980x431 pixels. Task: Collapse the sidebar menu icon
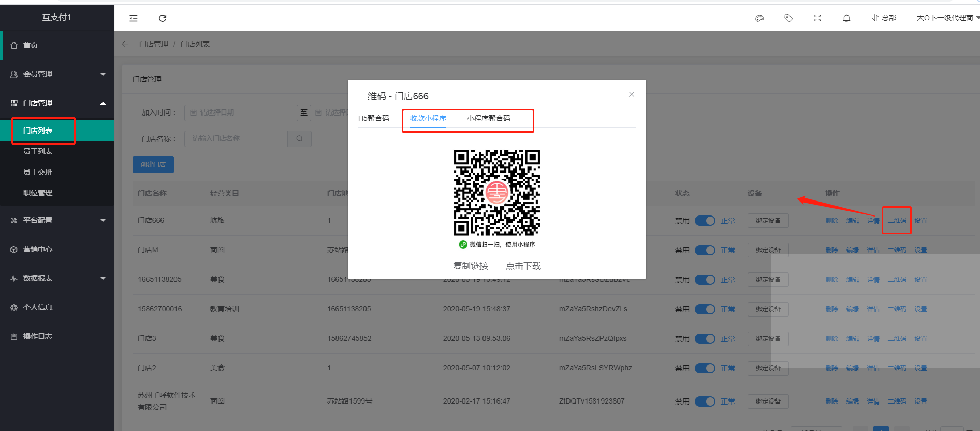[x=134, y=18]
